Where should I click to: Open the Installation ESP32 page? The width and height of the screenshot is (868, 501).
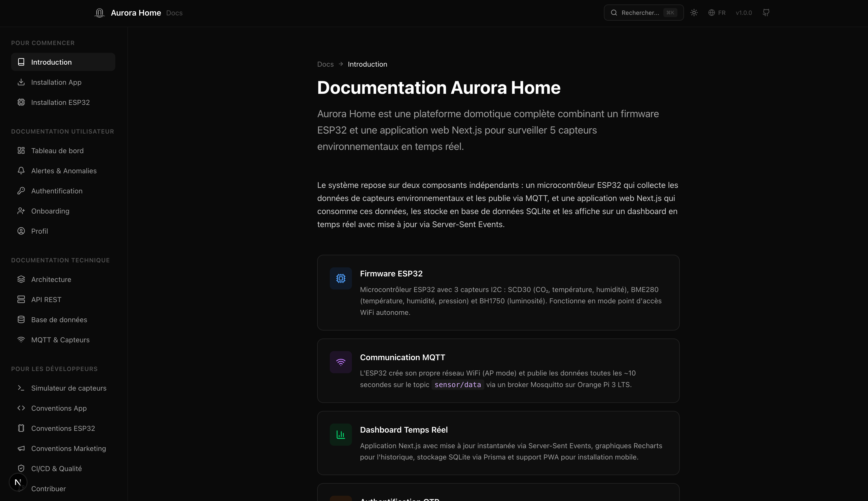pos(63,102)
